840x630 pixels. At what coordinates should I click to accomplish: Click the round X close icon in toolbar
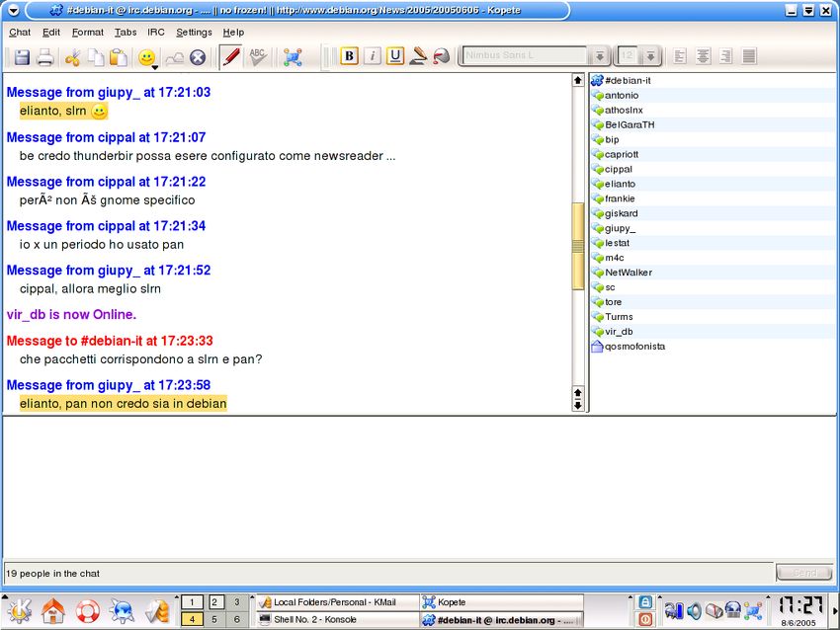(x=198, y=57)
